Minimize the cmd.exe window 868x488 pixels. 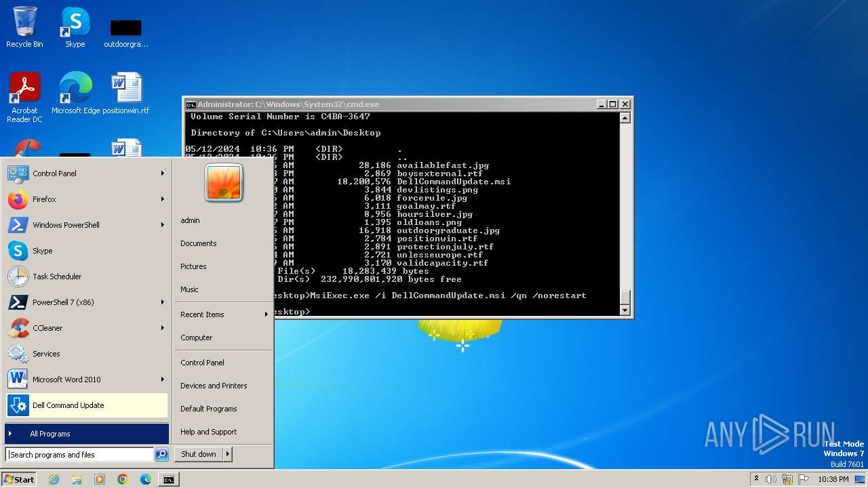pos(602,104)
